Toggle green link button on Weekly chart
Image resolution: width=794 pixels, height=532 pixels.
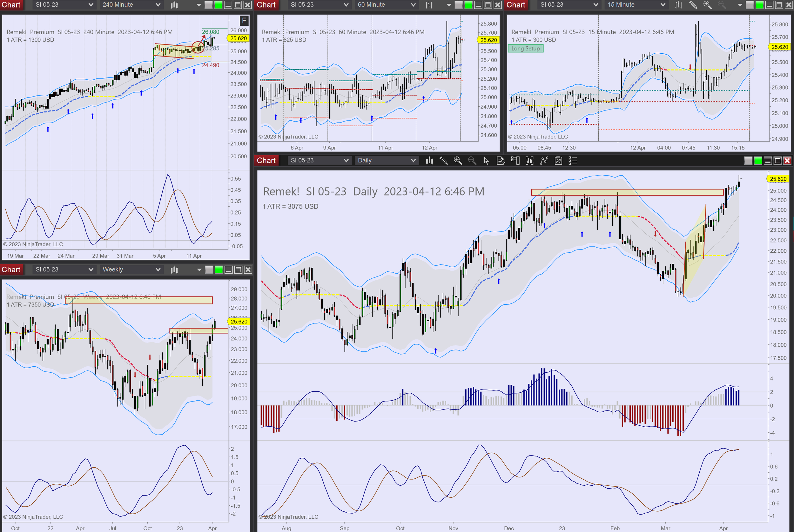[x=219, y=270]
